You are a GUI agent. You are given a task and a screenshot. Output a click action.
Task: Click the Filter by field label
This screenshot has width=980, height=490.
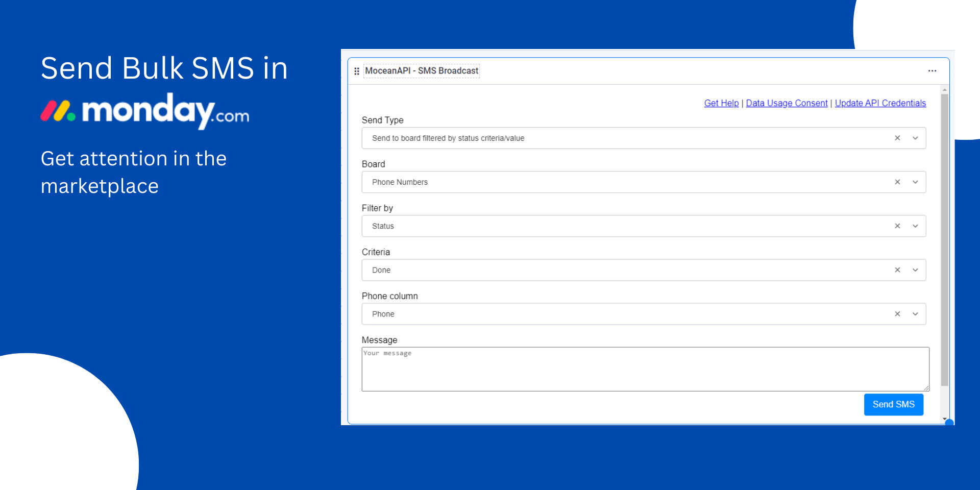[x=377, y=208]
